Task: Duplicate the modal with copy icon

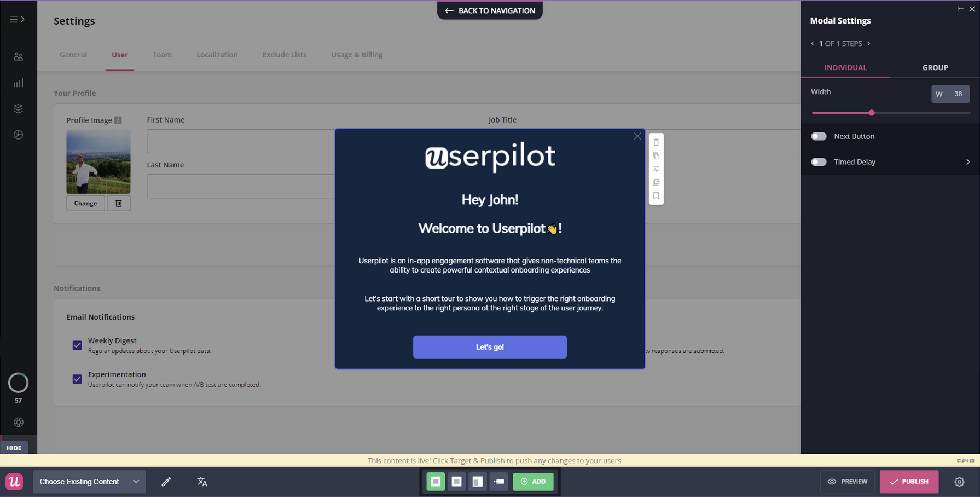Action: click(x=656, y=155)
